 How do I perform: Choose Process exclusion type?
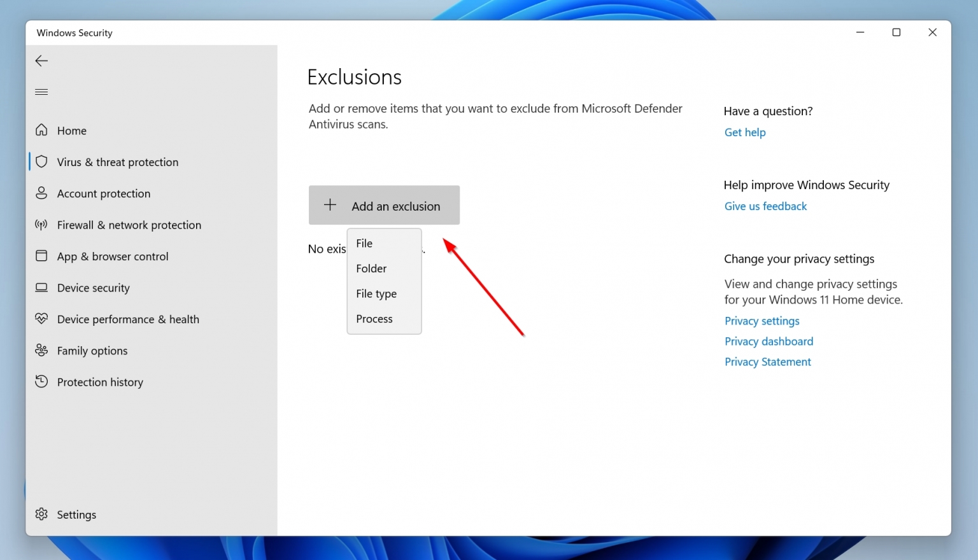[374, 318]
